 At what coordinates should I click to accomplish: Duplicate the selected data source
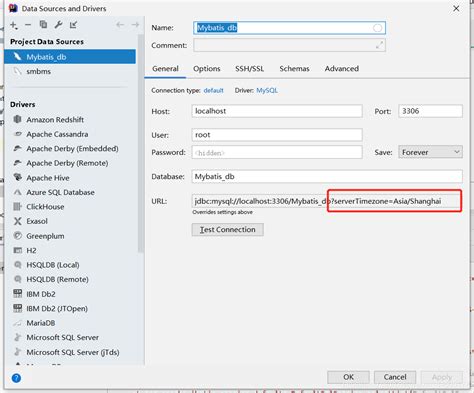pos(43,24)
